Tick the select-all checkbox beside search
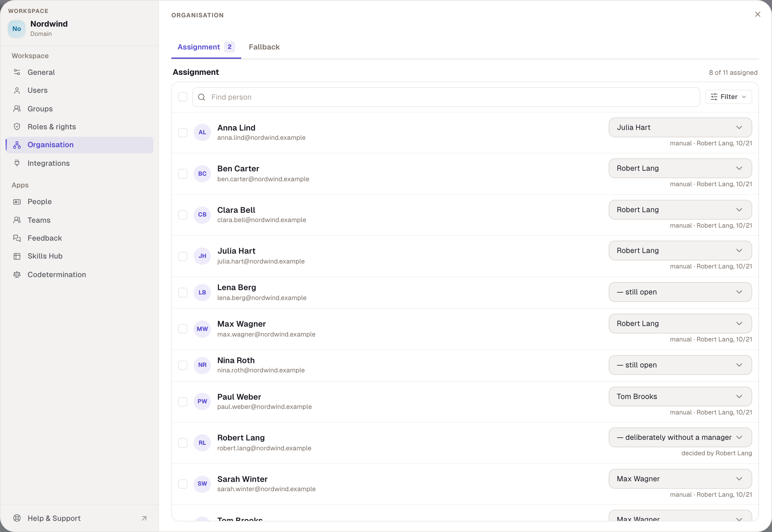This screenshot has height=532, width=772. click(183, 97)
